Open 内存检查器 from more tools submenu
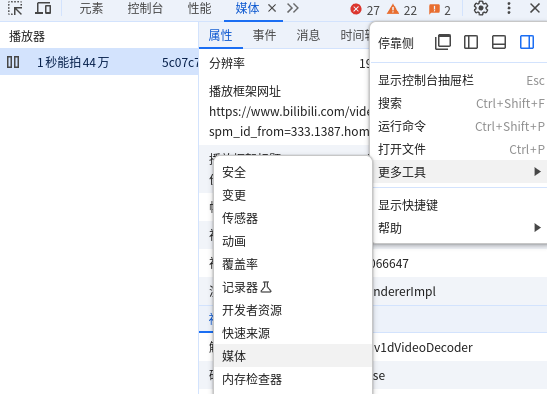 293,379
